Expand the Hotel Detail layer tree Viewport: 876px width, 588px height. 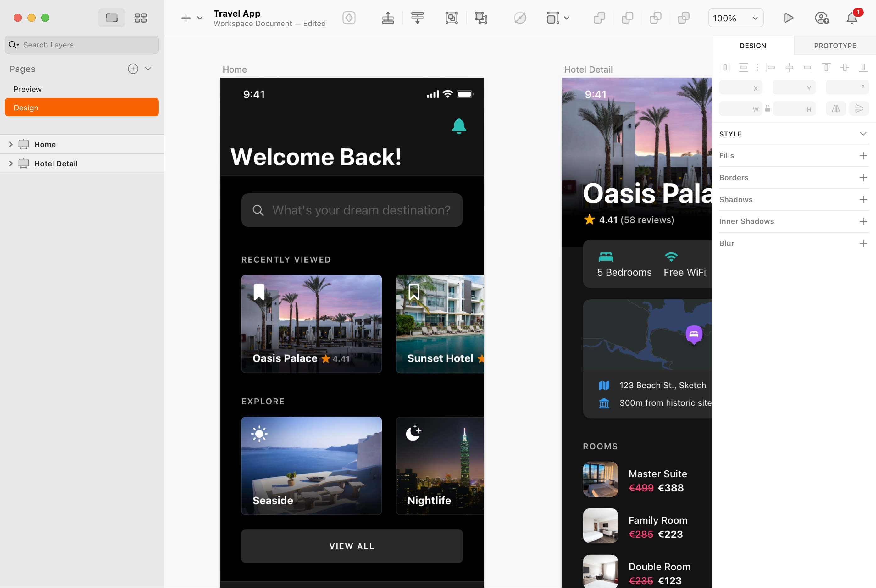point(10,163)
